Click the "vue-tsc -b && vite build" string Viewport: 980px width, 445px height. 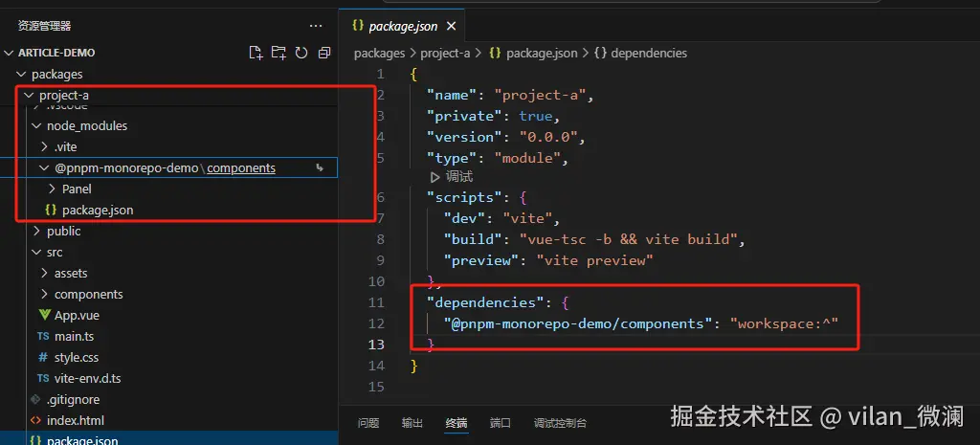[x=629, y=239]
